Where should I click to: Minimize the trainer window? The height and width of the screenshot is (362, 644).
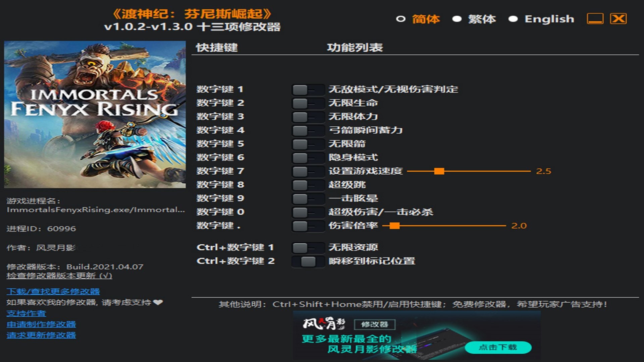pyautogui.click(x=595, y=19)
